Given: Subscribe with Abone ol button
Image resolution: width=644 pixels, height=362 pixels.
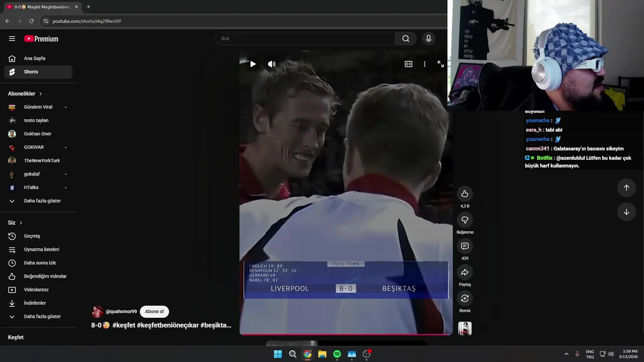Looking at the screenshot, I should [154, 312].
